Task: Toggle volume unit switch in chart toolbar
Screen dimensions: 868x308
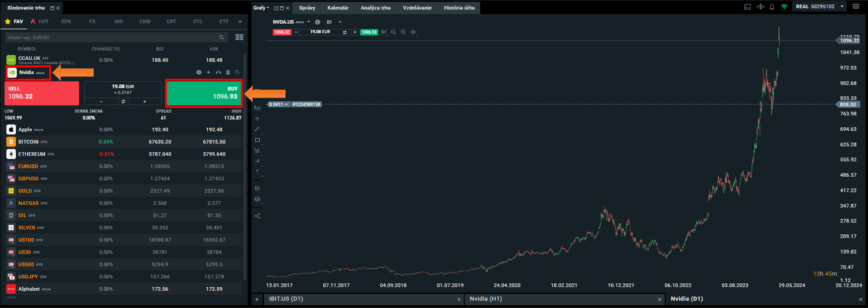Action: coord(345,32)
